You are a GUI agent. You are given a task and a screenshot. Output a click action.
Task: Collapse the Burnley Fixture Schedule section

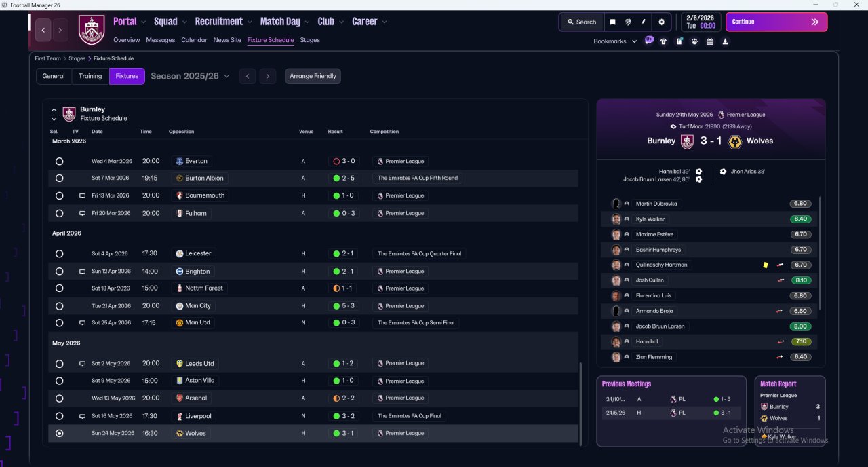(x=54, y=109)
